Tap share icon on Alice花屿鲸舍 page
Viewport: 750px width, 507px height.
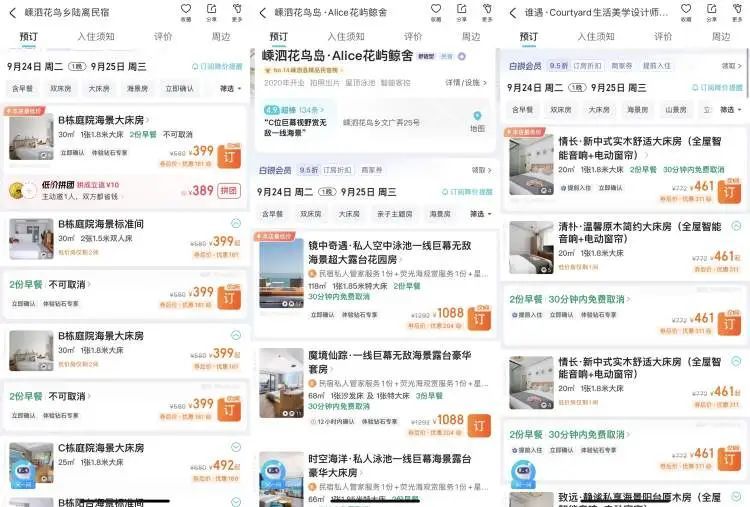pyautogui.click(x=461, y=10)
